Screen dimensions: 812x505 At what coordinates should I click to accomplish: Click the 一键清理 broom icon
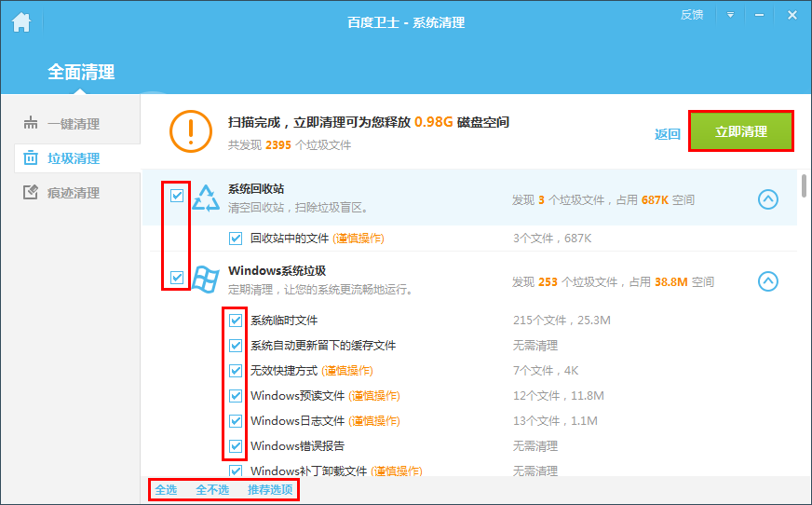[x=31, y=123]
